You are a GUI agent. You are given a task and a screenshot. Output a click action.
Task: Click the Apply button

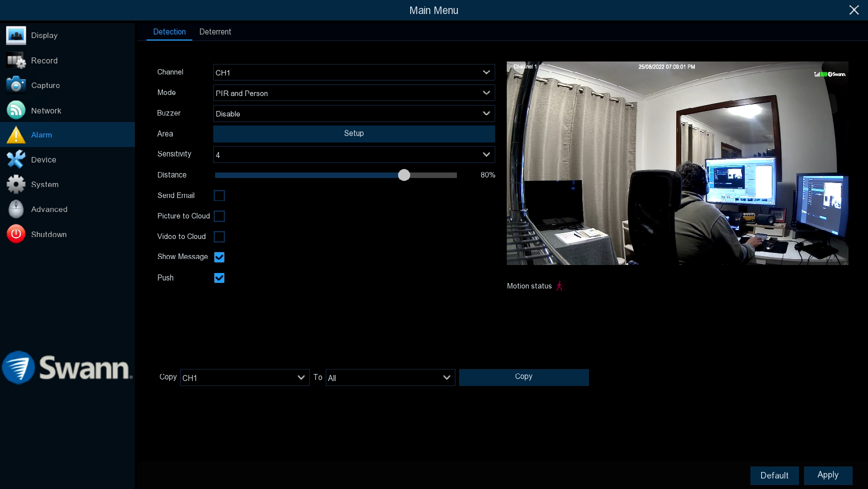click(828, 475)
